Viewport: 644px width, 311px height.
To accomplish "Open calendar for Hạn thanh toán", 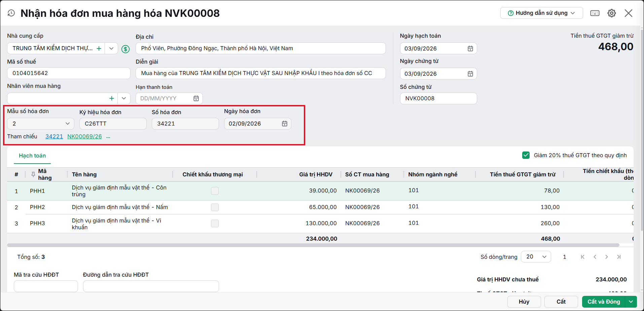I will [196, 98].
